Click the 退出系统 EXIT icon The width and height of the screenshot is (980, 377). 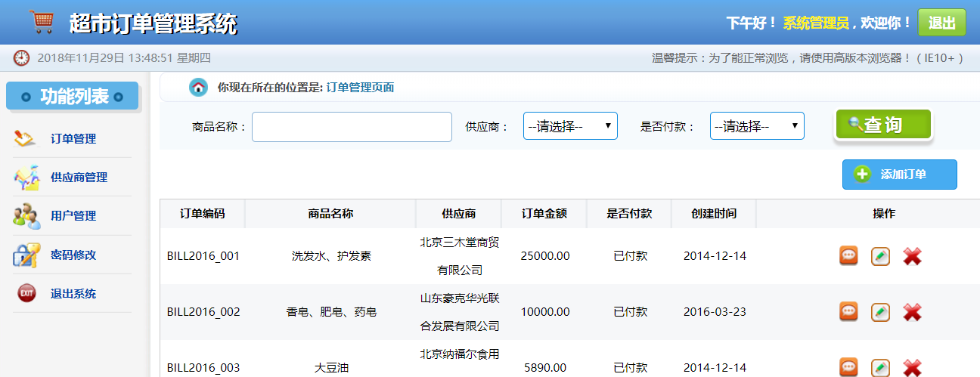pos(26,293)
